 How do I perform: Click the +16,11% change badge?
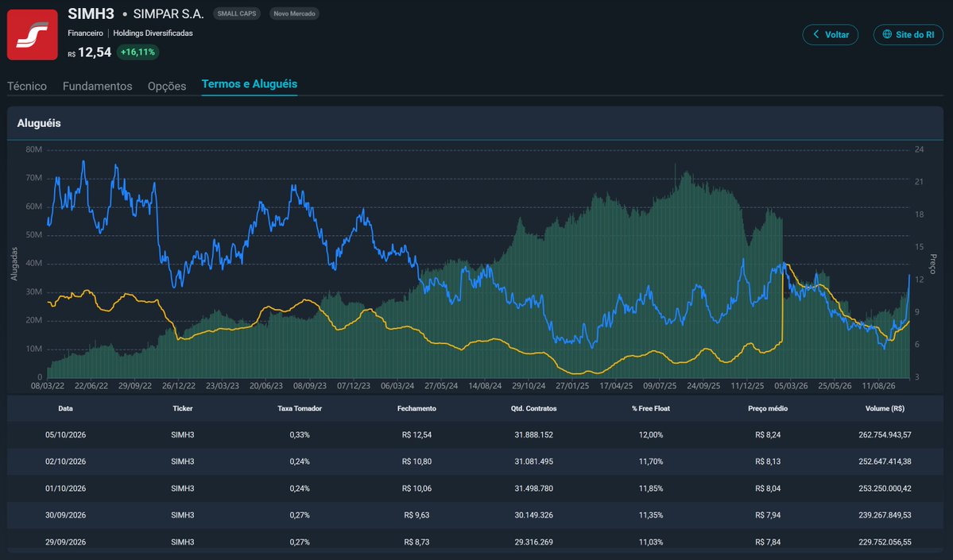click(x=138, y=52)
